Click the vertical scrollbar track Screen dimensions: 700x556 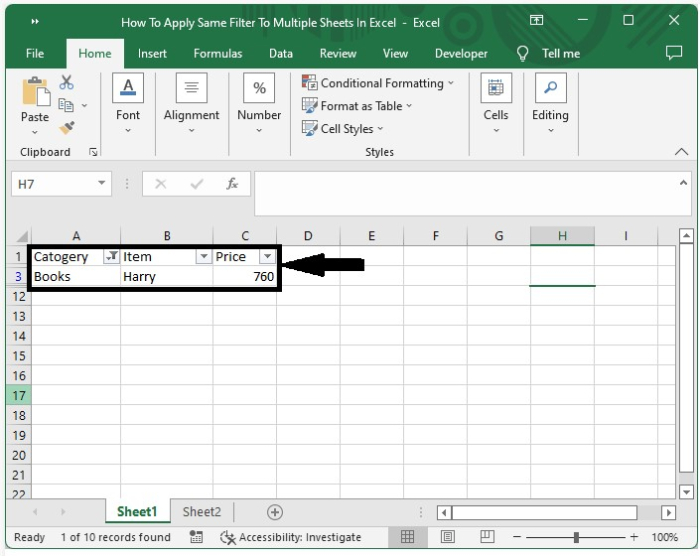(686, 357)
